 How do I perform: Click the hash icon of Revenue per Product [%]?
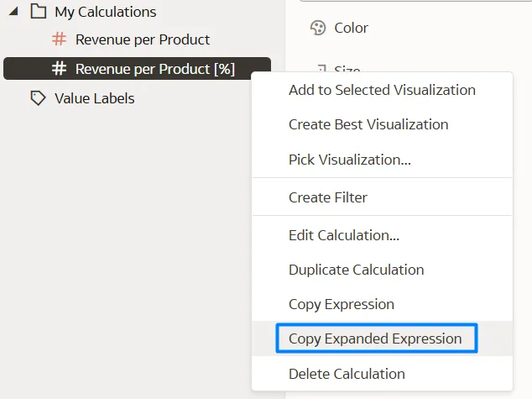(59, 69)
